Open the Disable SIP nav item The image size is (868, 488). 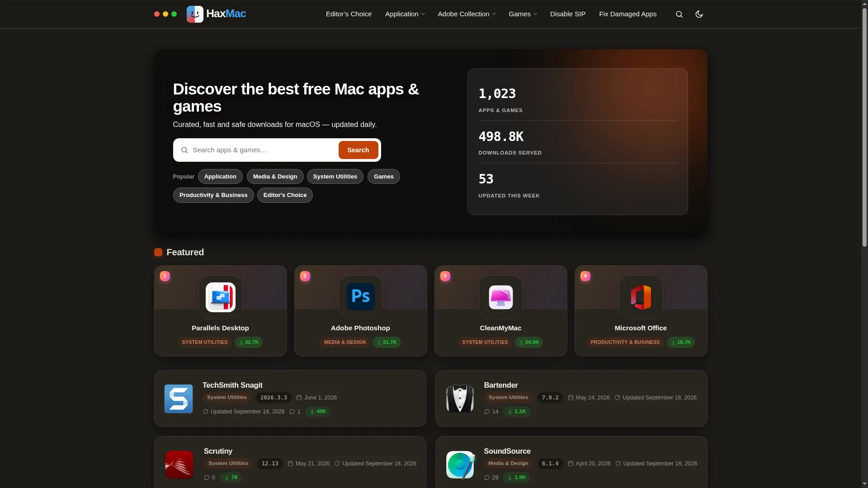568,14
